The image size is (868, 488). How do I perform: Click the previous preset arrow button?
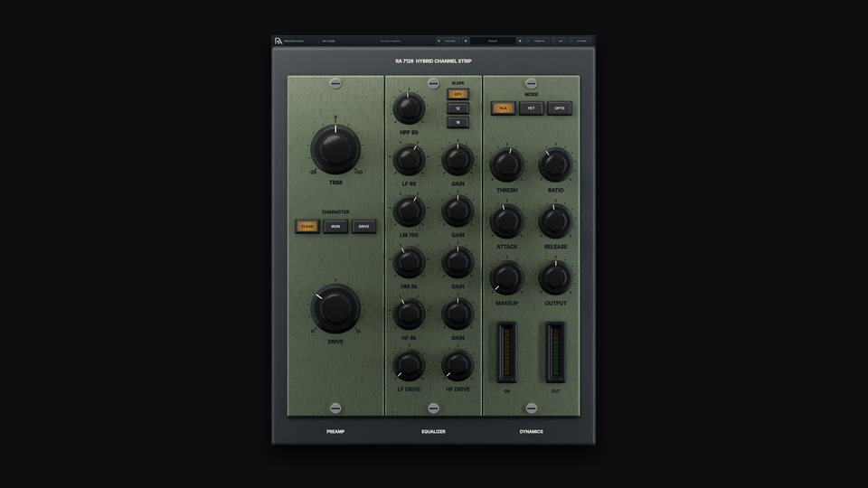point(466,41)
